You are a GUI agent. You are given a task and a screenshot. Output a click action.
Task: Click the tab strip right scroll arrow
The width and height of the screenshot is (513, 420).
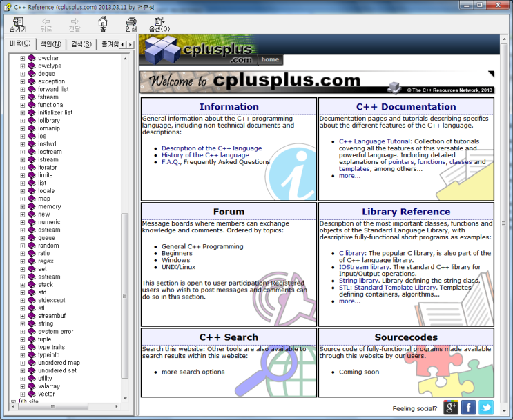[130, 44]
